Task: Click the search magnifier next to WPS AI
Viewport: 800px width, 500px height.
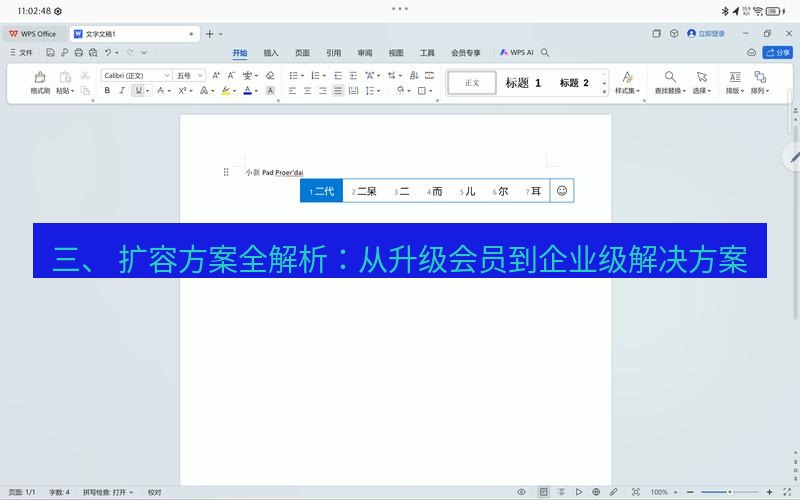Action: point(545,53)
